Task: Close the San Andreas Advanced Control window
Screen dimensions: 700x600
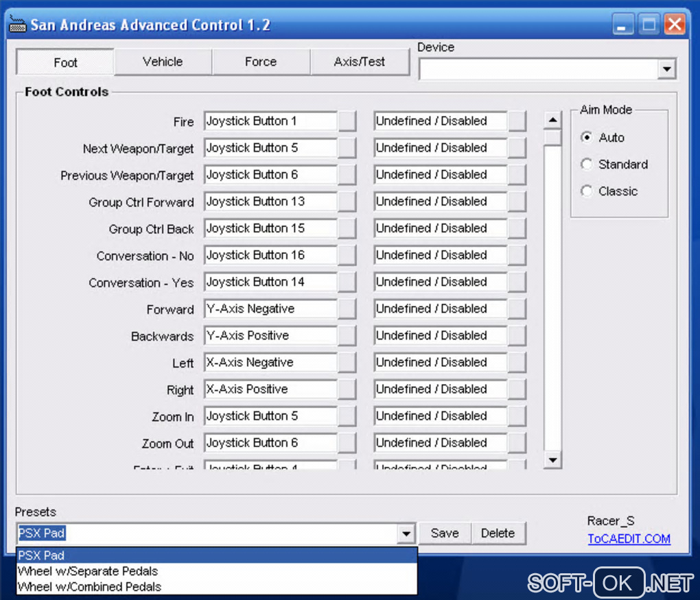Action: (675, 23)
